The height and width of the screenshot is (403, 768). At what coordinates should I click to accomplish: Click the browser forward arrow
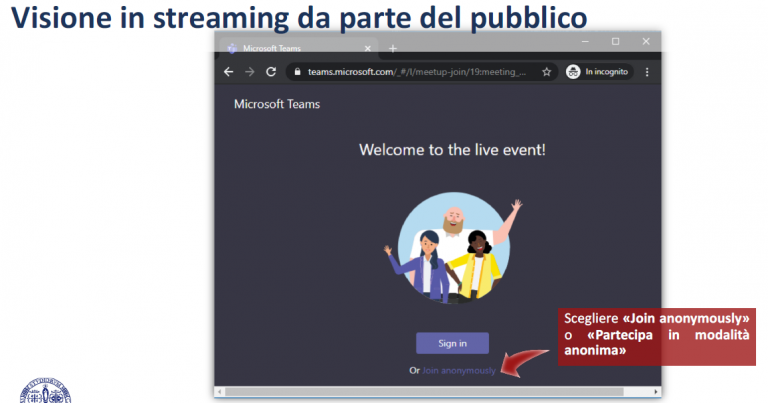click(249, 72)
